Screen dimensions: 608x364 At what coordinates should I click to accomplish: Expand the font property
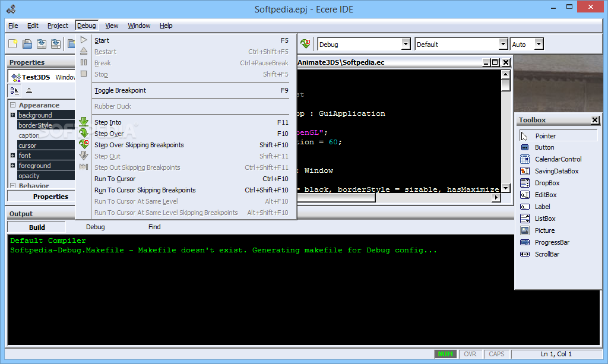click(x=13, y=156)
